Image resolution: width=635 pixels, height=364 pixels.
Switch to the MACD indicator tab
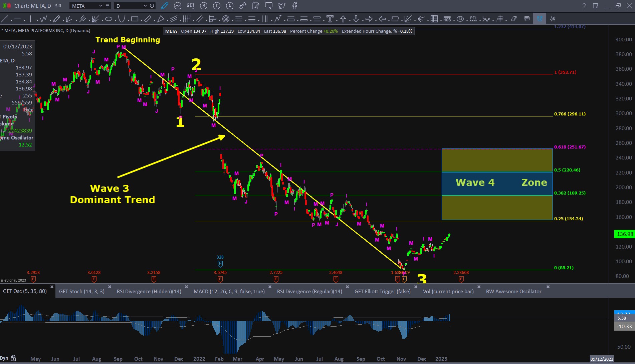tap(229, 291)
